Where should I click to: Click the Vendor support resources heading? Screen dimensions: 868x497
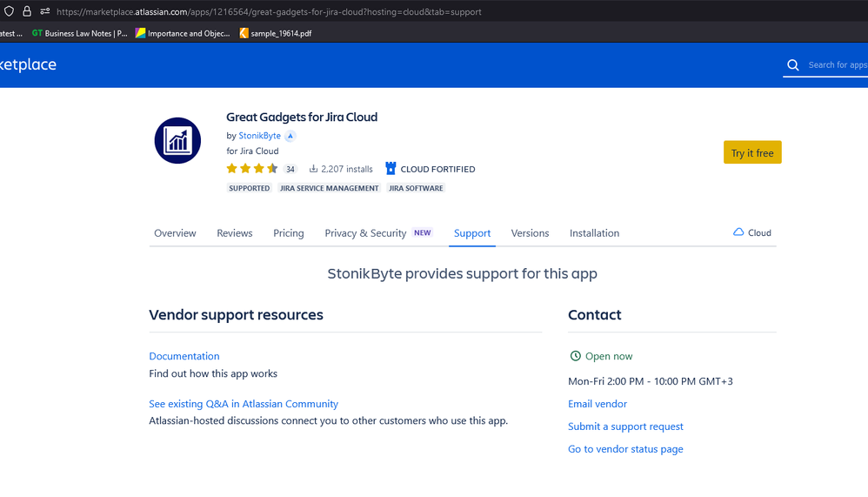point(236,315)
